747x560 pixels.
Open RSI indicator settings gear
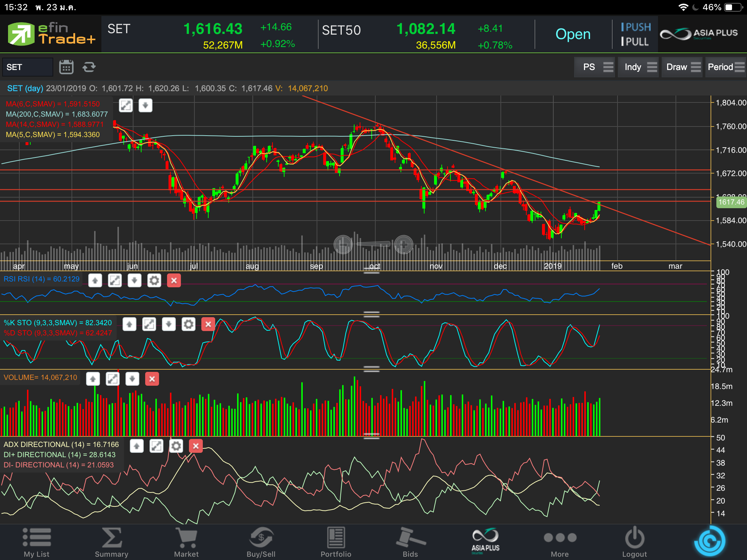pyautogui.click(x=154, y=280)
